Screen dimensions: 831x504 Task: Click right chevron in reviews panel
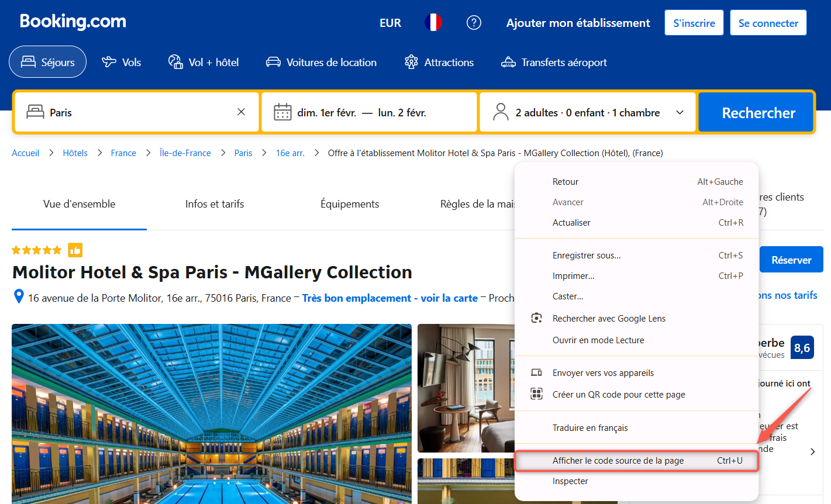(812, 451)
